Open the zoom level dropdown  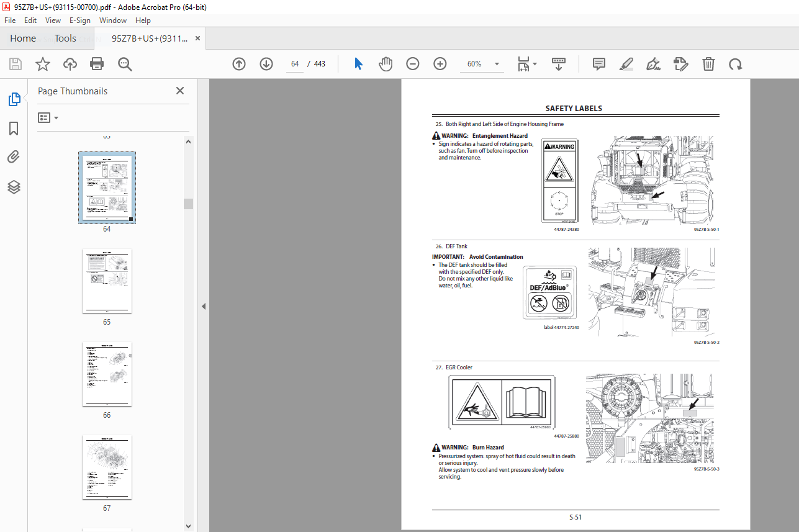click(x=497, y=64)
